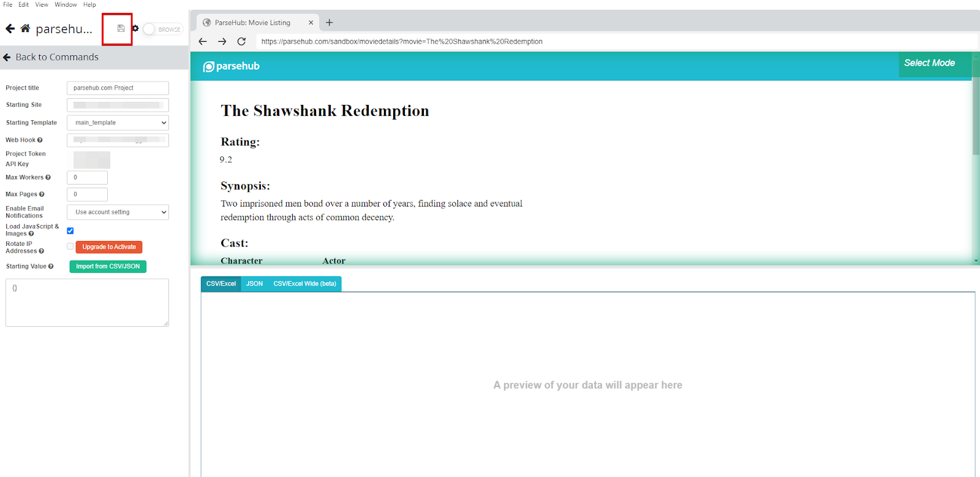Click the Starting Value help icon
Screen dimensions: 980x477
(51, 267)
